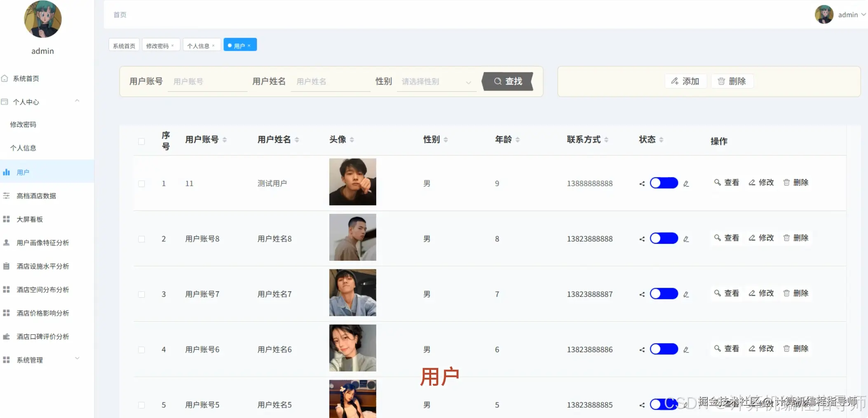
Task: Click 修改 for row 用户账号8
Action: [x=761, y=238]
